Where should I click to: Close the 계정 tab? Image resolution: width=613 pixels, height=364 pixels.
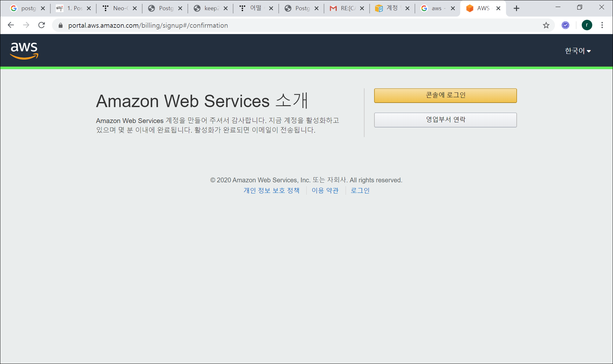click(408, 9)
